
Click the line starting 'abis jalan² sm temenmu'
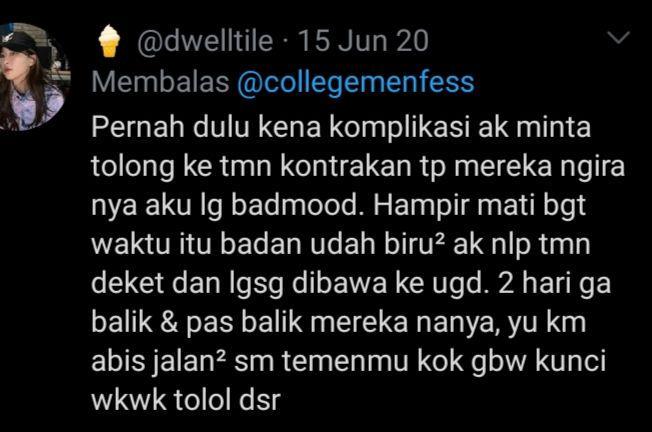348,363
